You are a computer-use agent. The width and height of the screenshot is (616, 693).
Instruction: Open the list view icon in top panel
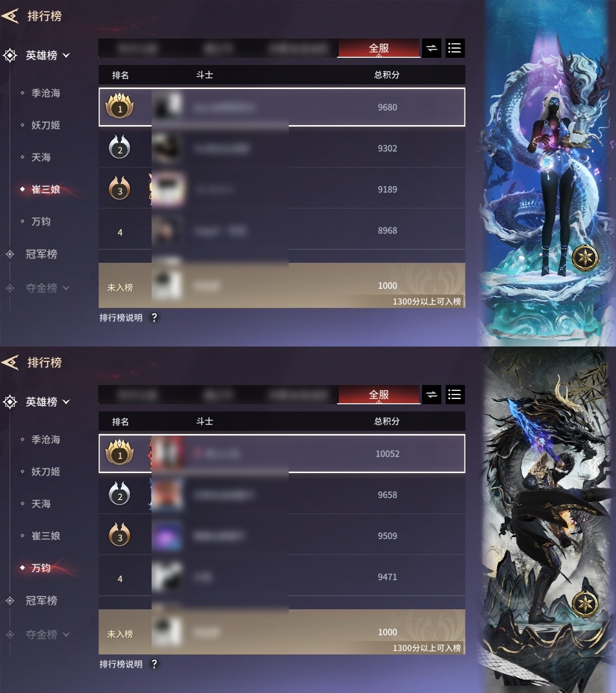coord(455,48)
